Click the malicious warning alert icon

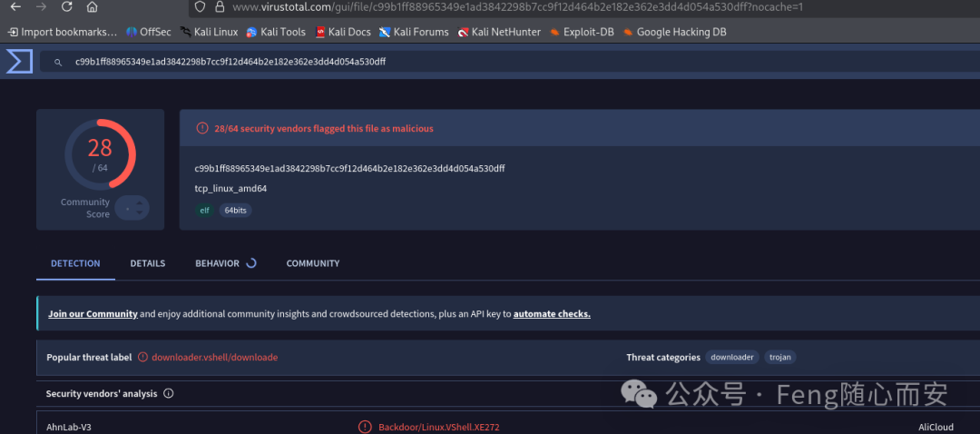201,128
